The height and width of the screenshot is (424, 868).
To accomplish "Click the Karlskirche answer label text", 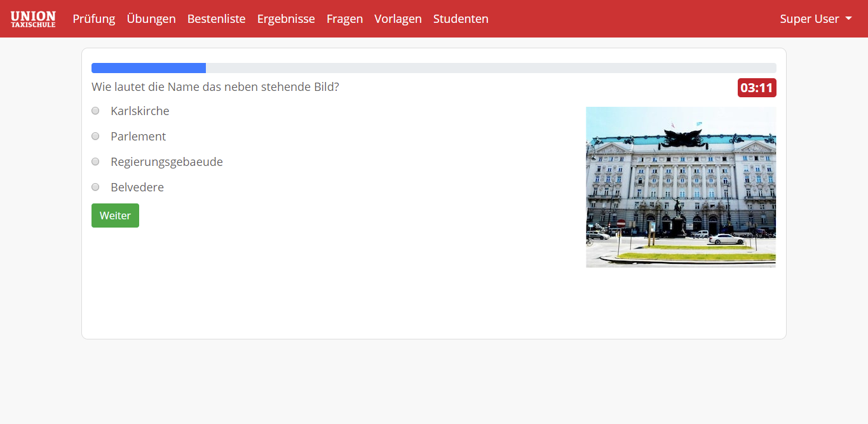I will tap(140, 111).
